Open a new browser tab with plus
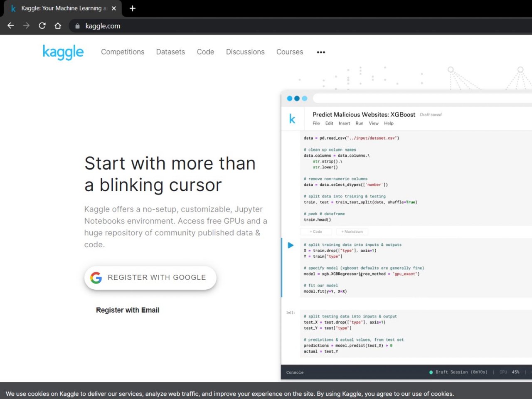Image resolution: width=532 pixels, height=399 pixels. (x=133, y=8)
